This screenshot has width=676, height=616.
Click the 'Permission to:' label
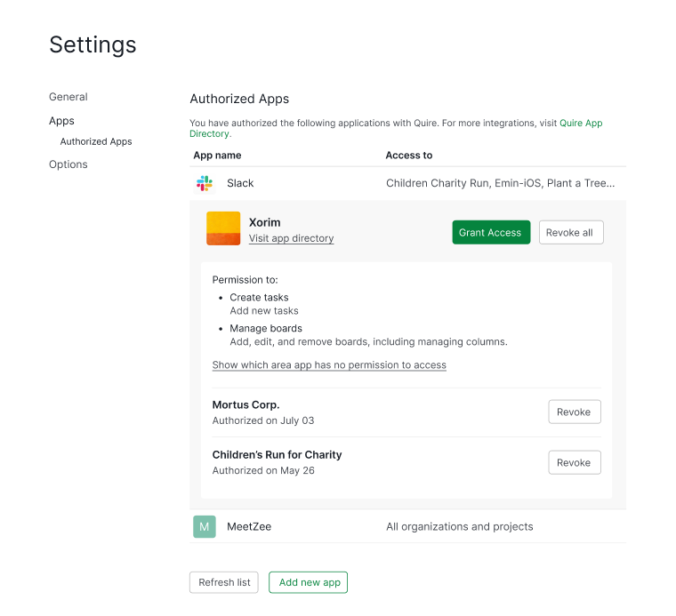point(245,280)
